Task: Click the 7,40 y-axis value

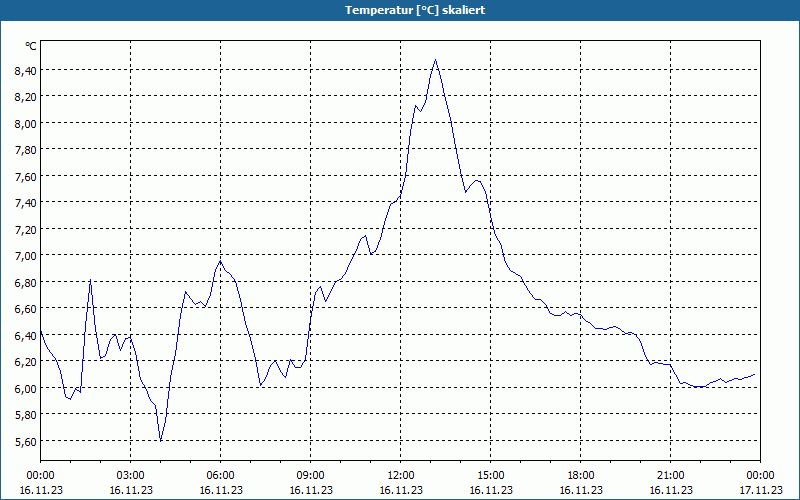Action: click(x=26, y=203)
